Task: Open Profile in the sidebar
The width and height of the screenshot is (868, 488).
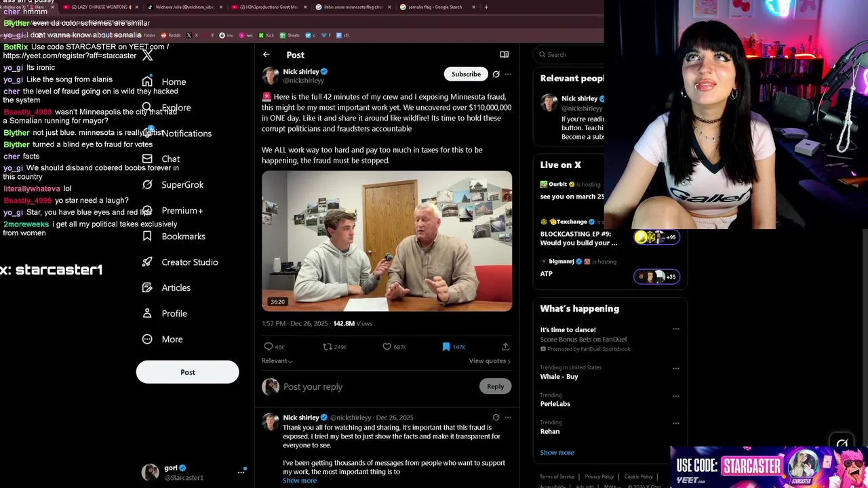Action: coord(164,313)
